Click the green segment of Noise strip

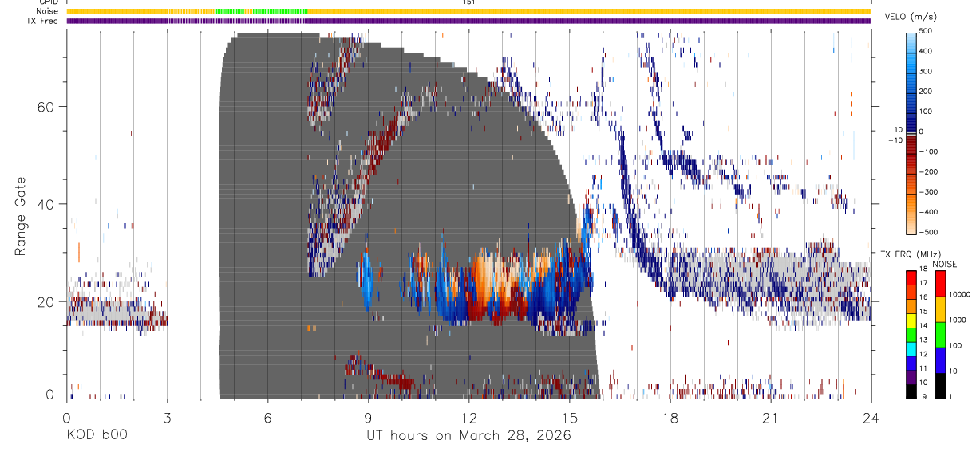(262, 11)
